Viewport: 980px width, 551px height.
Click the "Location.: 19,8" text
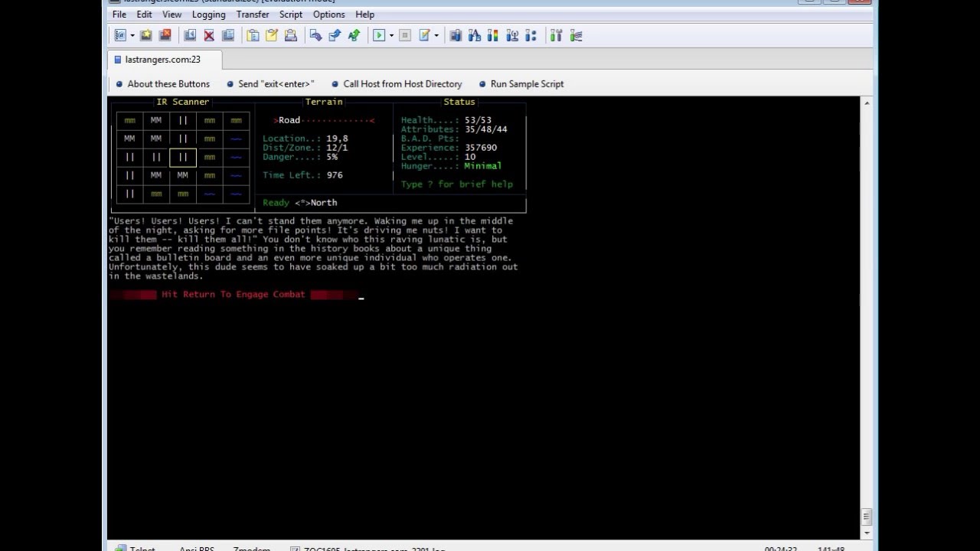point(305,139)
